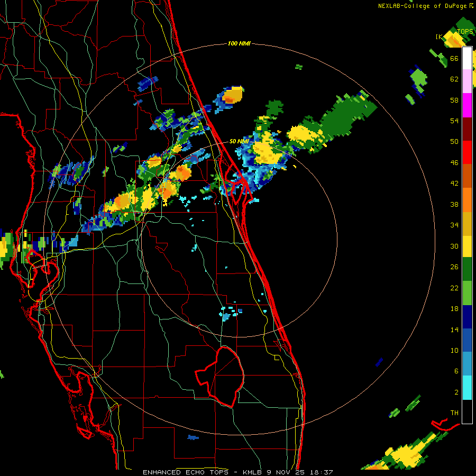The height and width of the screenshot is (476, 476).
Task: Select the white swatch atop the color scale
Action: (467, 58)
